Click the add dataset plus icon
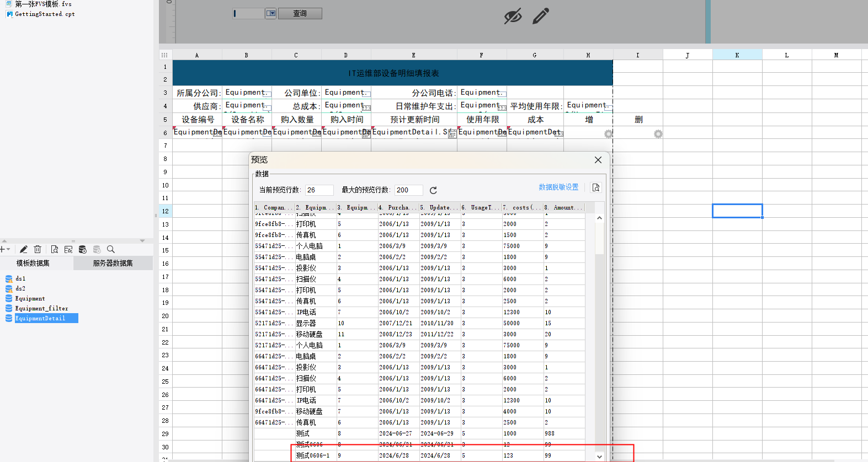 pyautogui.click(x=2, y=249)
